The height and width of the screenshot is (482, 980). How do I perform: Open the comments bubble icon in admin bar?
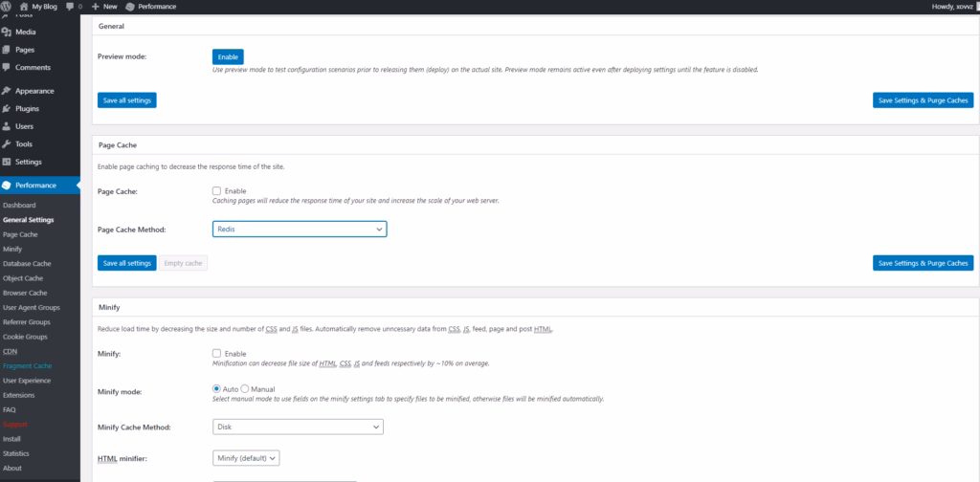point(69,7)
